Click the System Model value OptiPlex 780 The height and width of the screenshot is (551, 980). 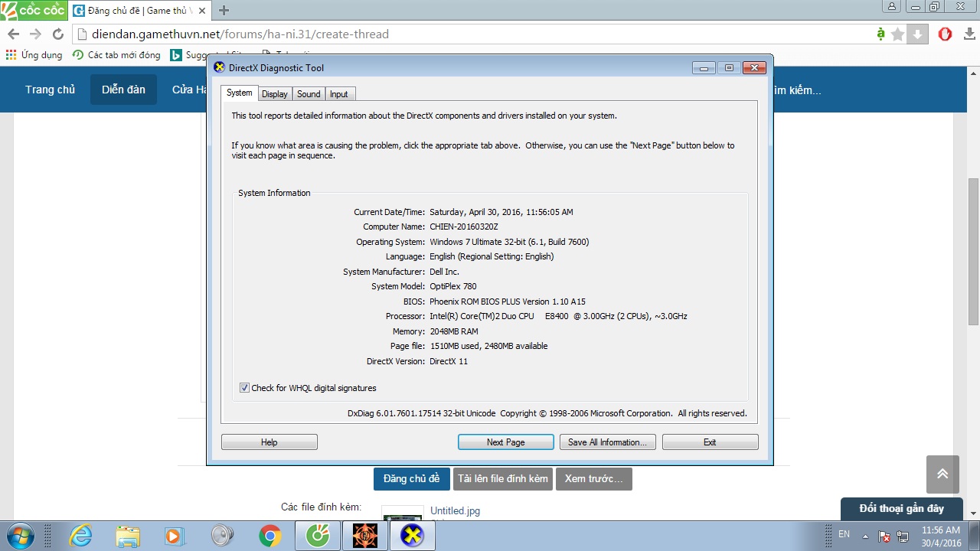click(452, 286)
